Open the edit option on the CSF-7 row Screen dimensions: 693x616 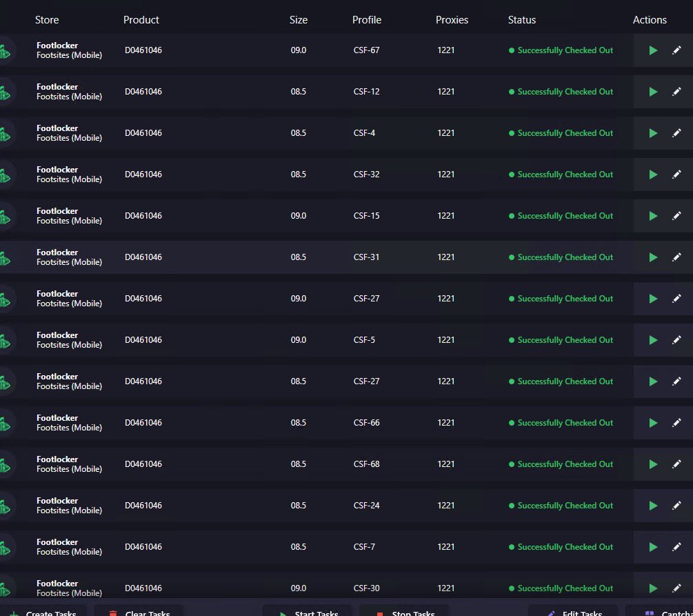tap(676, 547)
